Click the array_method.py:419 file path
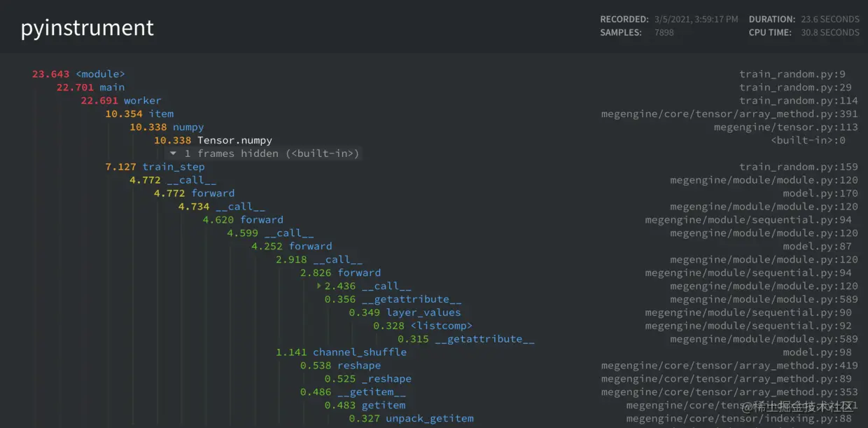 pos(729,366)
